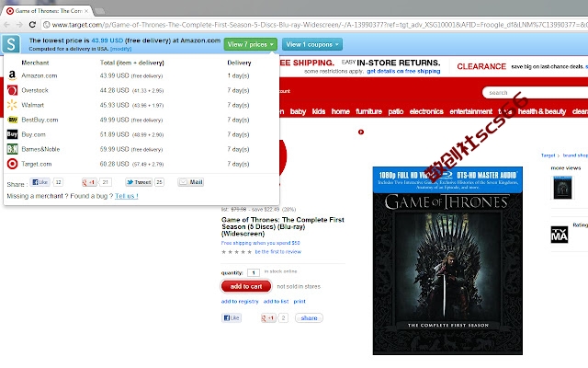
Task: Open the home menu category
Action: pyautogui.click(x=341, y=111)
